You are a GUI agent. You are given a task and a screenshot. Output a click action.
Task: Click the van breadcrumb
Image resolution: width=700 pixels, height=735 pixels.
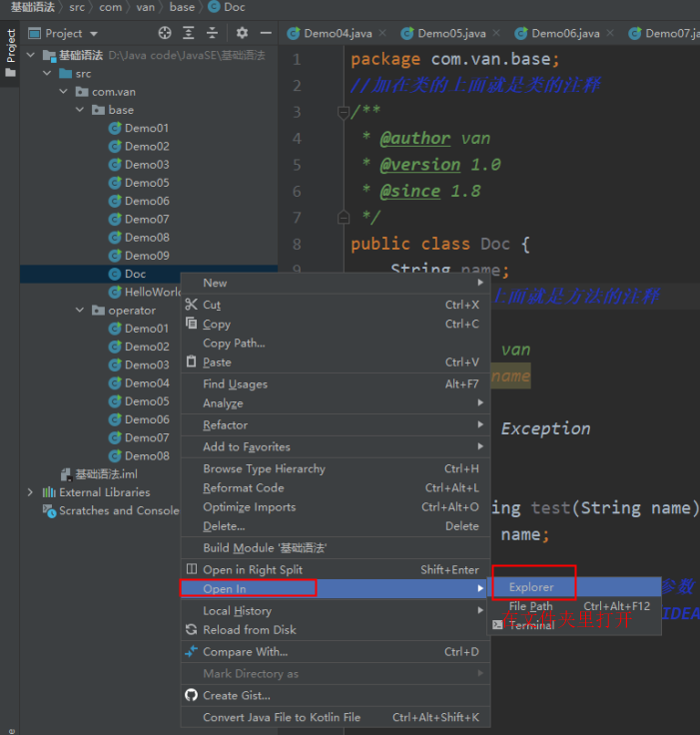coord(146,7)
